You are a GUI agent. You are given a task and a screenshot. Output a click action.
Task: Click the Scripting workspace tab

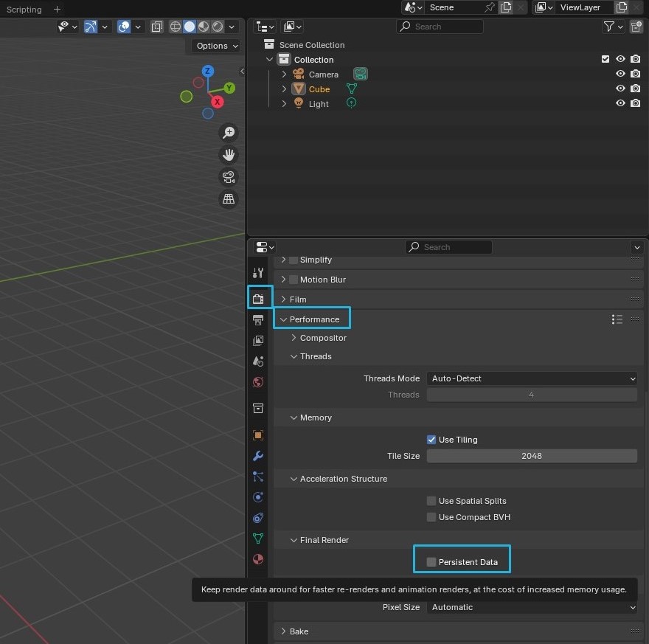(24, 9)
